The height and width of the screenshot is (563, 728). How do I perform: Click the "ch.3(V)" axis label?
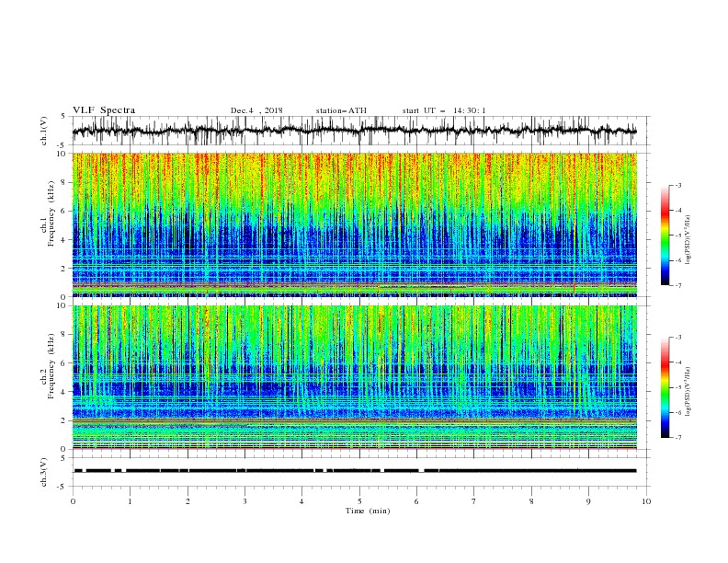pos(44,472)
